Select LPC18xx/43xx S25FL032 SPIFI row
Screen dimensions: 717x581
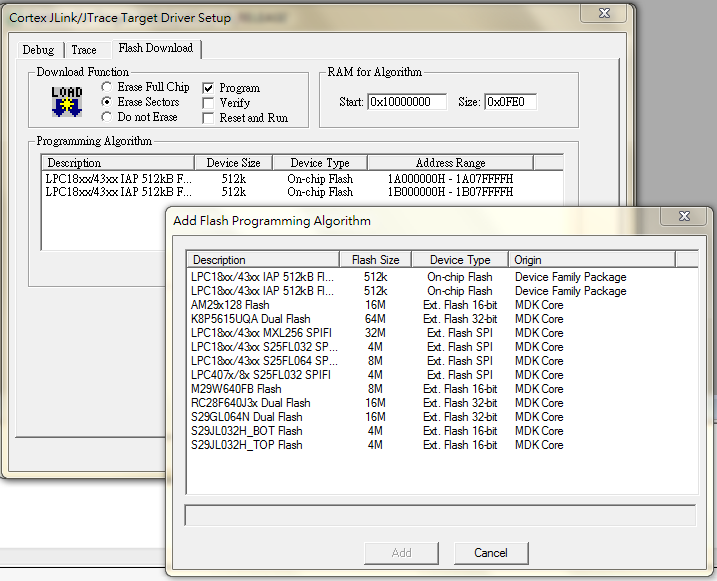click(442, 347)
